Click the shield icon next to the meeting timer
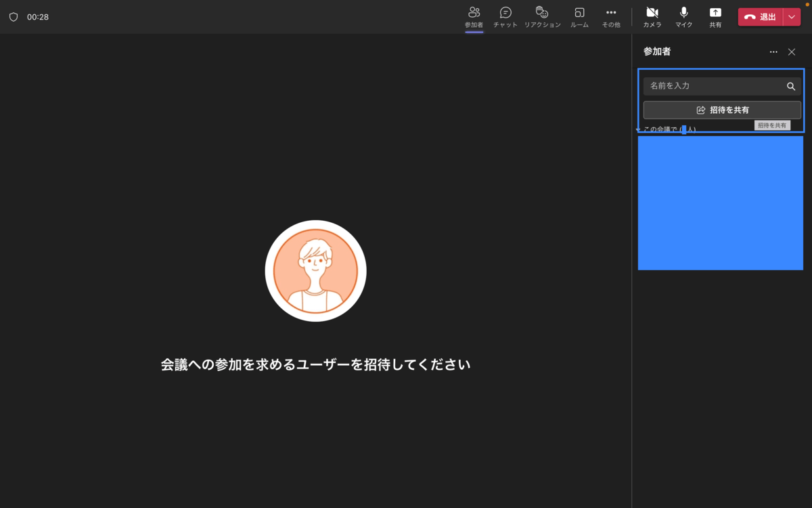This screenshot has height=508, width=812. 14,17
